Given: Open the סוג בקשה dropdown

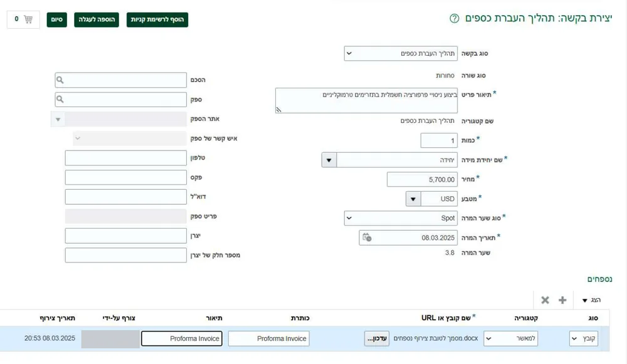Looking at the screenshot, I should [x=401, y=53].
